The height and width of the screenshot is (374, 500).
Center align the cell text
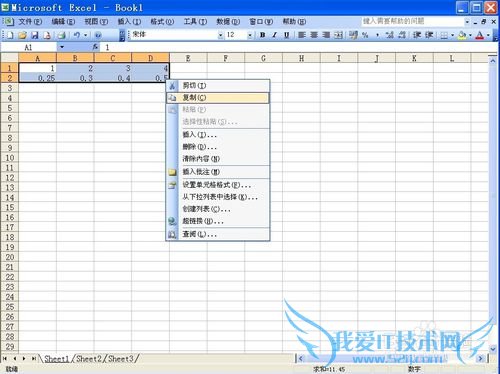pos(314,35)
